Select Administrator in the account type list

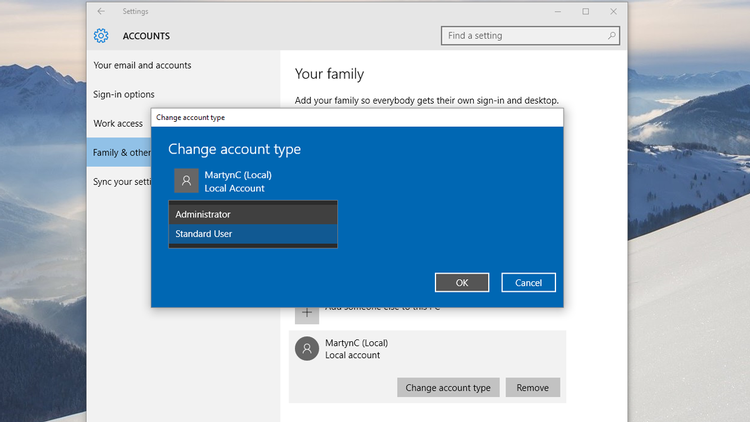(x=253, y=214)
